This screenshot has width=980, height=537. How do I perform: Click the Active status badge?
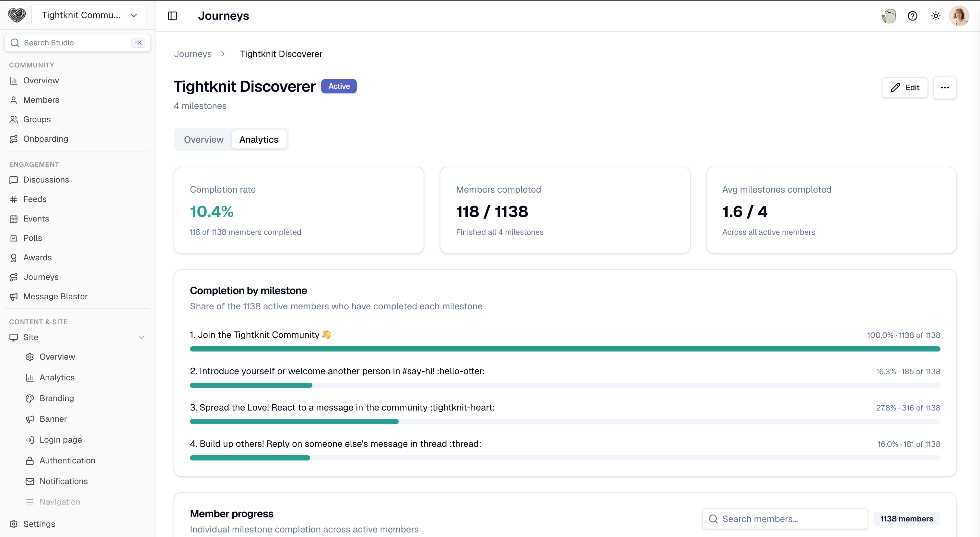click(x=339, y=86)
